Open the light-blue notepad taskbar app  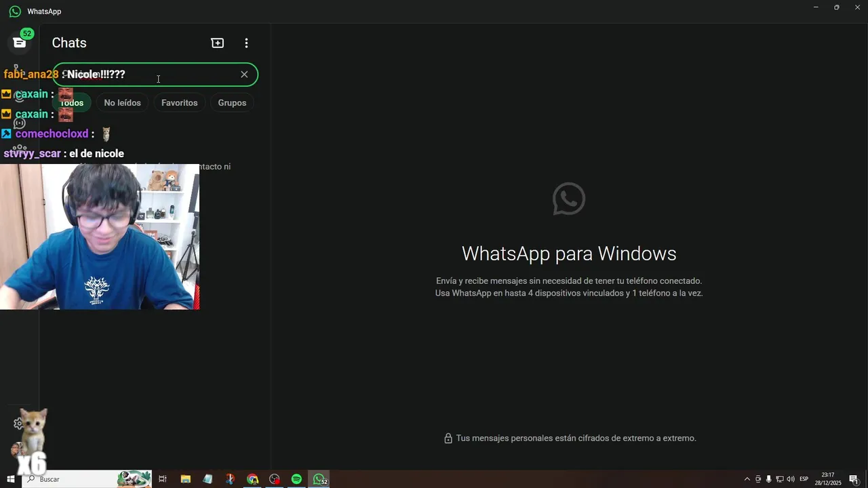208,479
